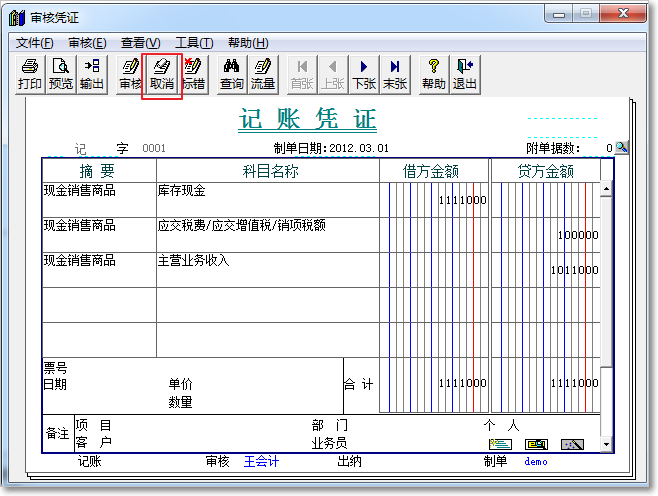658x496 pixels.
Task: Click the 审核 audit toolbar icon
Action: pos(130,75)
